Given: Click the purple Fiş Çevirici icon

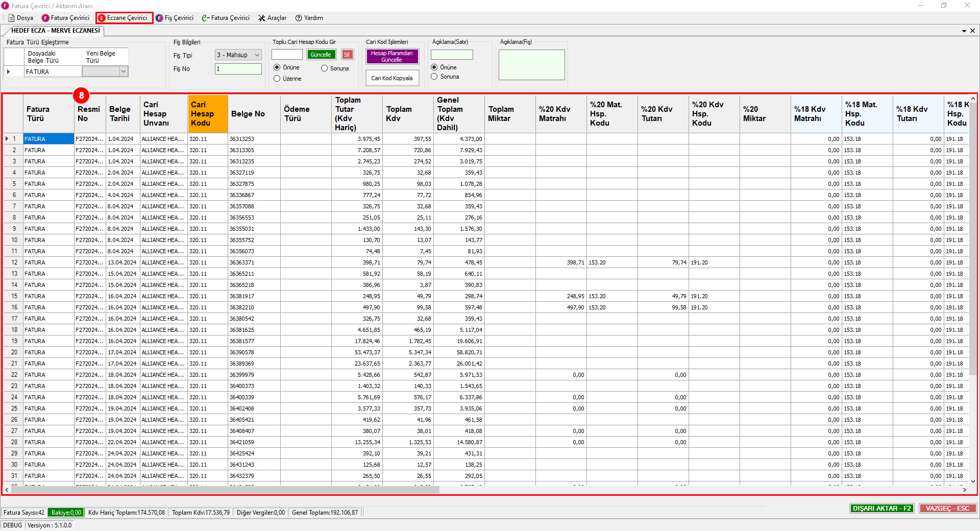Looking at the screenshot, I should tap(159, 18).
